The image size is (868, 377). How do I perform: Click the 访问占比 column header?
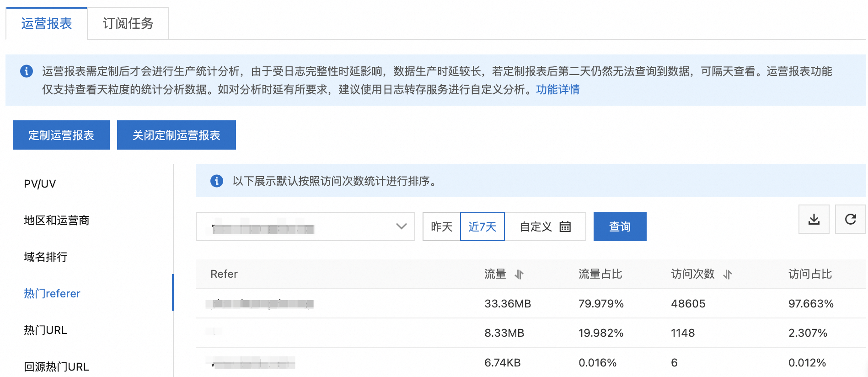(810, 274)
